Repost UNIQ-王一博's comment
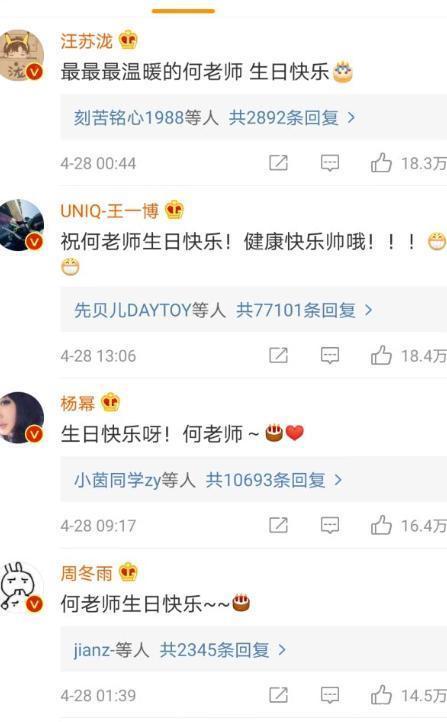This screenshot has width=447, height=722. pos(279,355)
